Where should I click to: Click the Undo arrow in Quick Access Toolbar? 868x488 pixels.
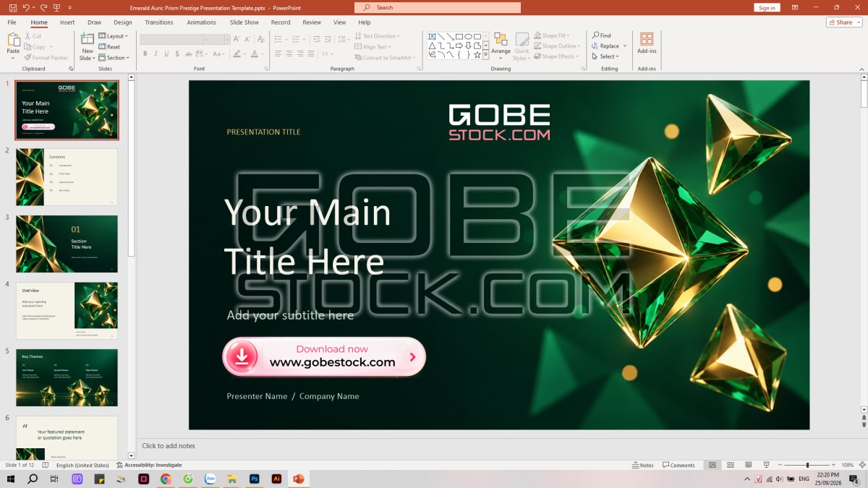pyautogui.click(x=26, y=7)
